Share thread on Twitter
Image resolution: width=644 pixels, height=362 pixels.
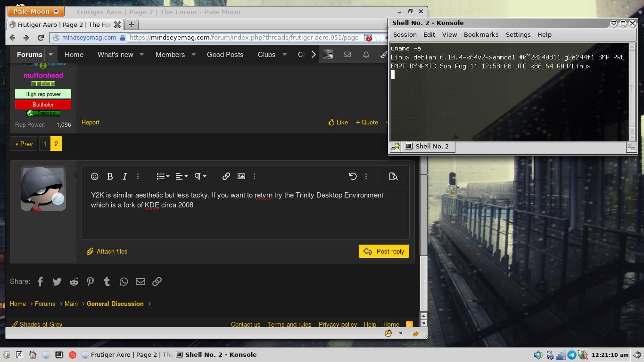tap(57, 281)
